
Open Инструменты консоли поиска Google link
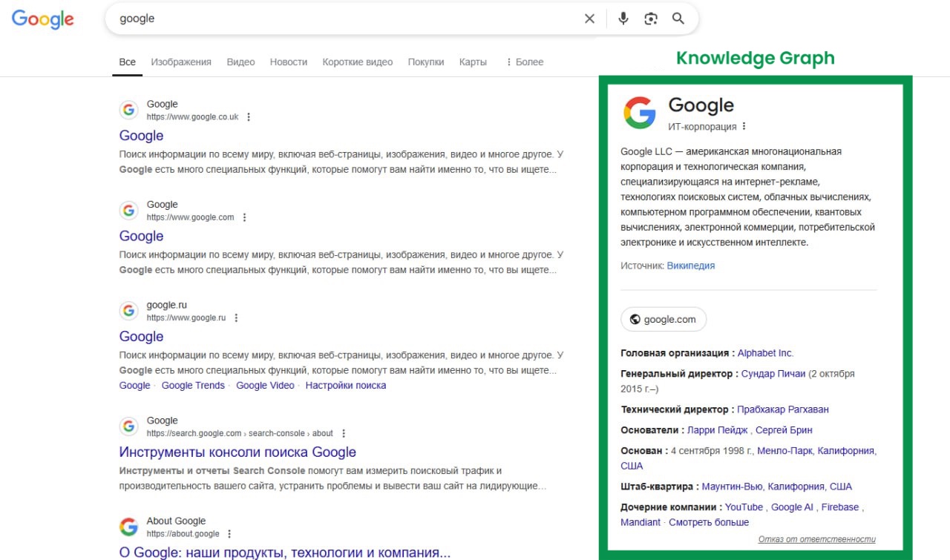pyautogui.click(x=237, y=452)
